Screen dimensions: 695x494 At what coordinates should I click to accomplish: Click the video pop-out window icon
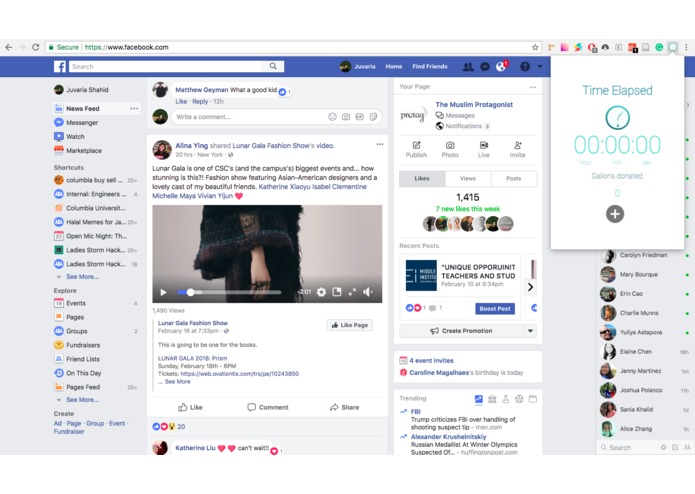click(337, 292)
